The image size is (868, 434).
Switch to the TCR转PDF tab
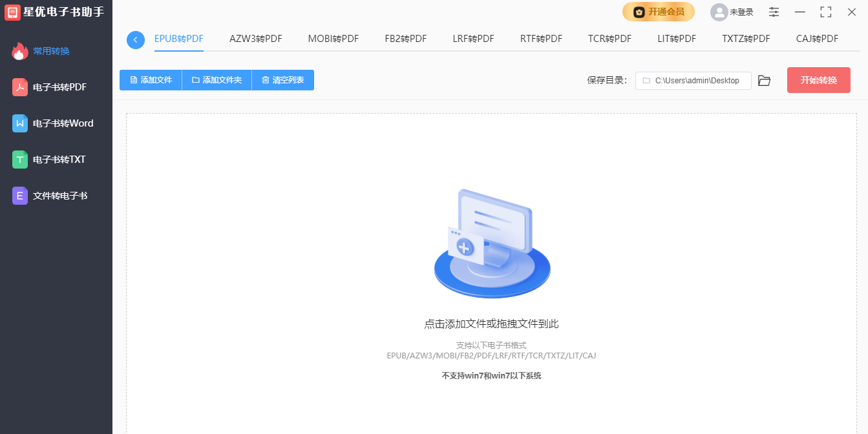tap(610, 39)
